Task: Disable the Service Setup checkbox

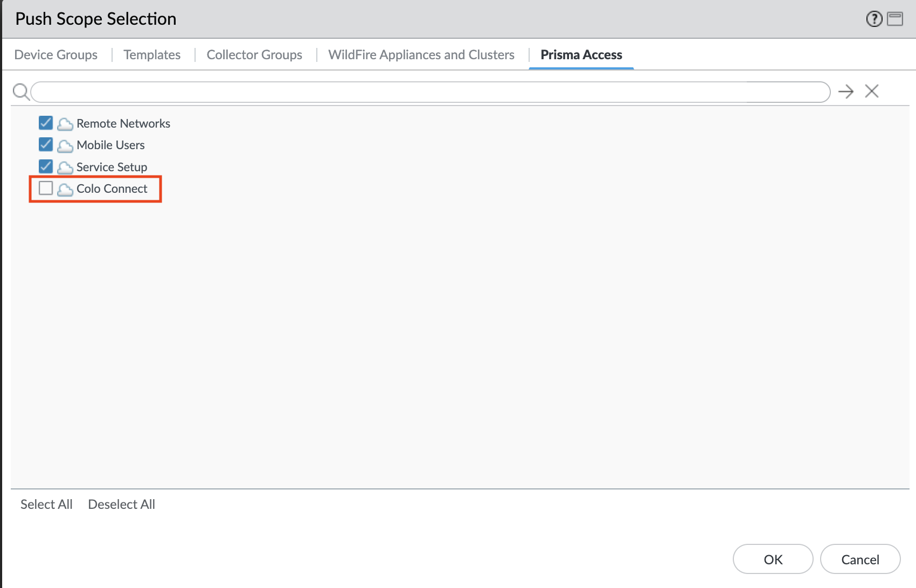Action: point(46,166)
